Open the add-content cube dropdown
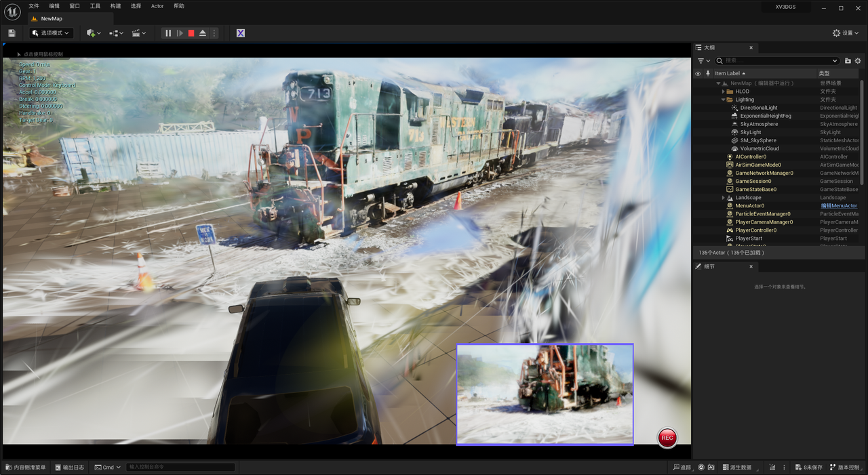 tap(94, 33)
